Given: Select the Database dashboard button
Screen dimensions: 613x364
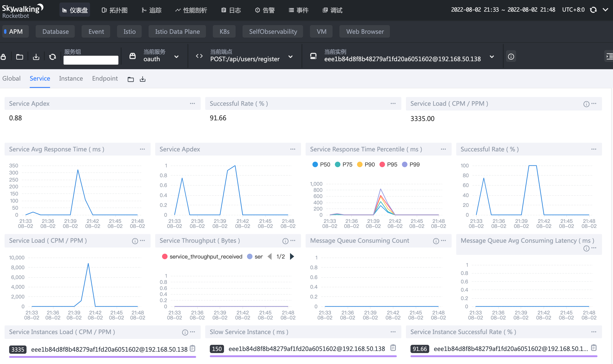Looking at the screenshot, I should [56, 32].
